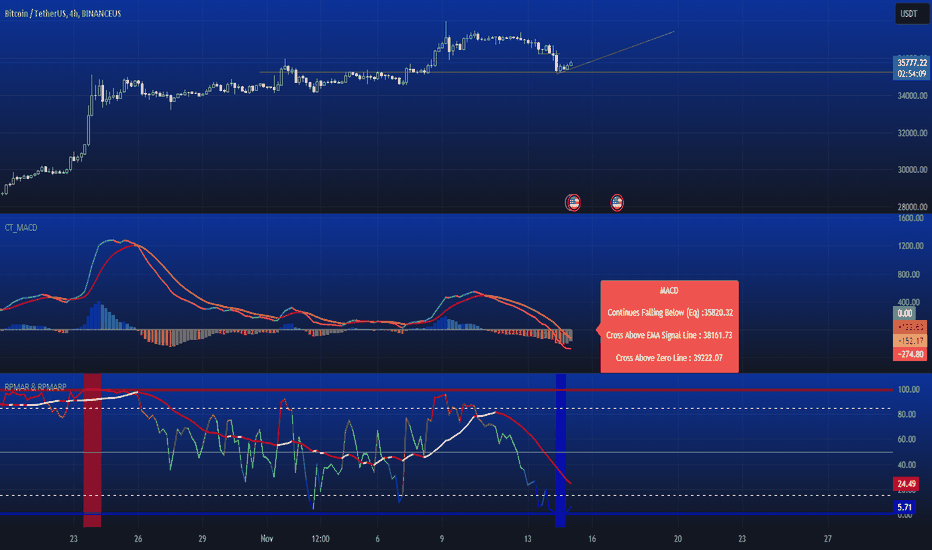Click the Bitcoin / TetherUS chart title
The image size is (932, 550).
point(62,13)
